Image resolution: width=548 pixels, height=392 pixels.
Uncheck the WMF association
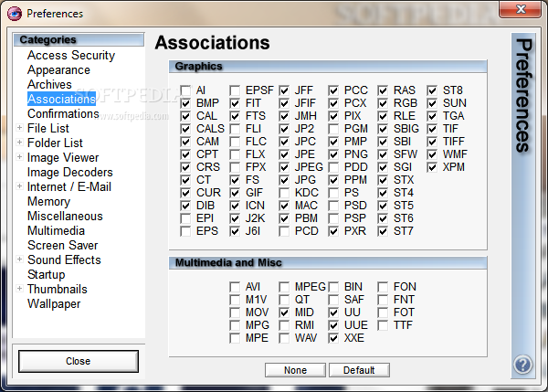tap(432, 154)
